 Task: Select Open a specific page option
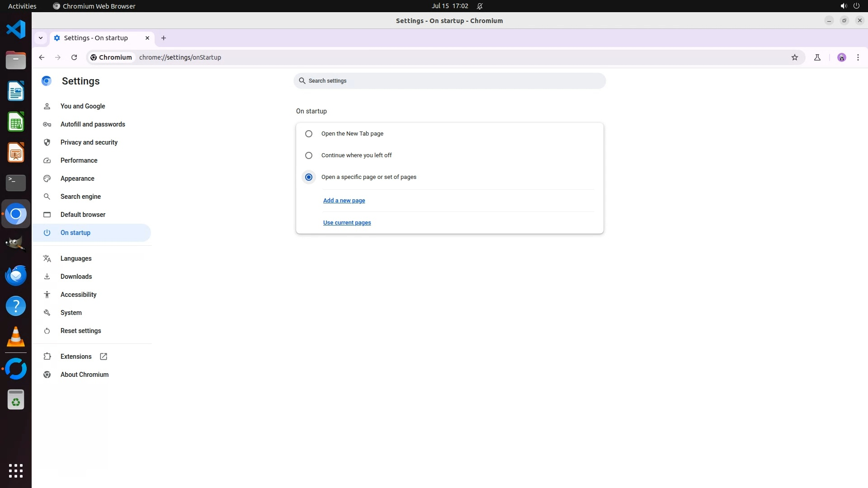point(309,177)
